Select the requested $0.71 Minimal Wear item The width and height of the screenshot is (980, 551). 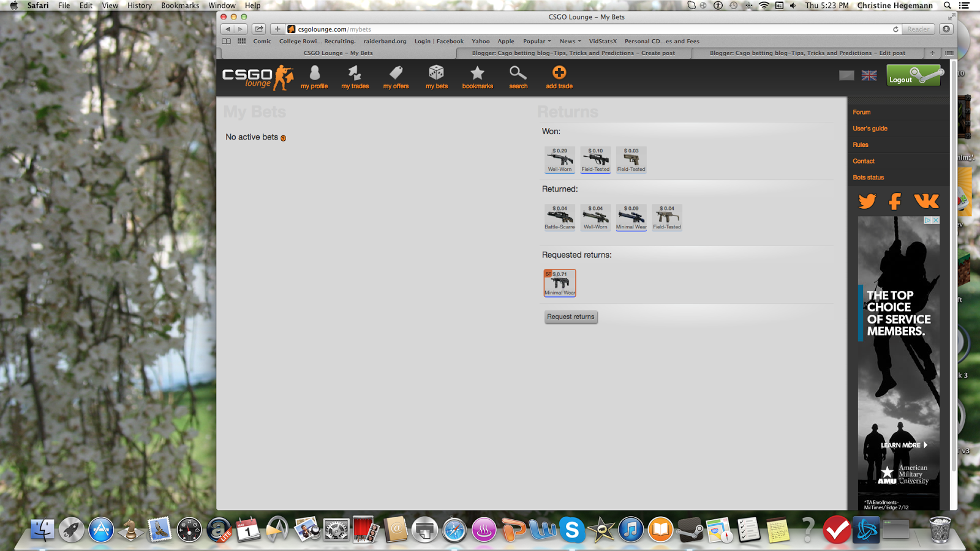560,283
